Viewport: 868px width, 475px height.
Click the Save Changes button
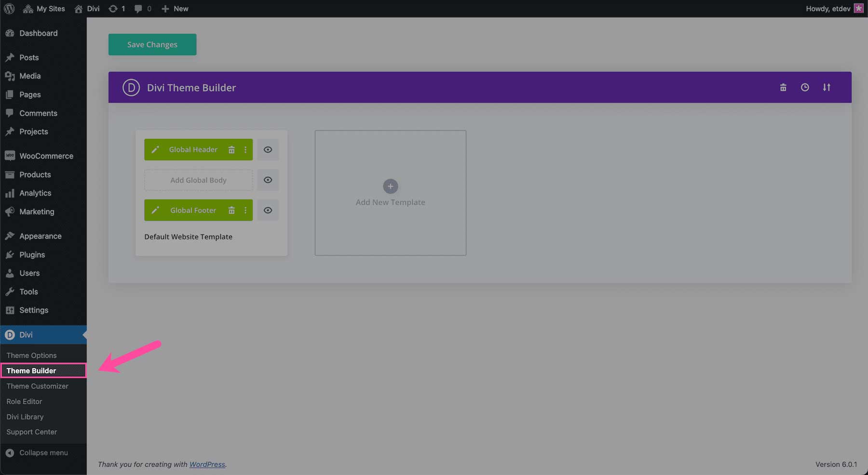152,44
